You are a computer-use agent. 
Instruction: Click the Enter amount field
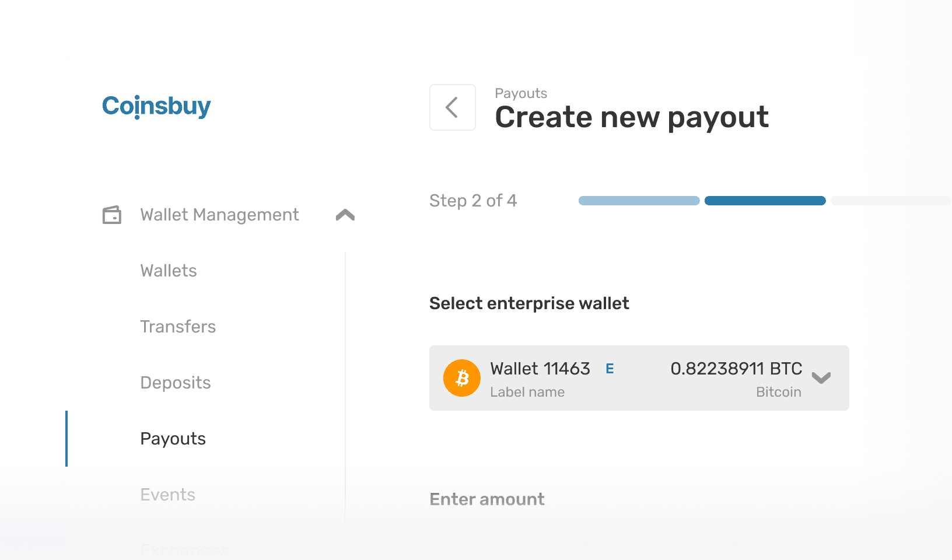click(487, 499)
